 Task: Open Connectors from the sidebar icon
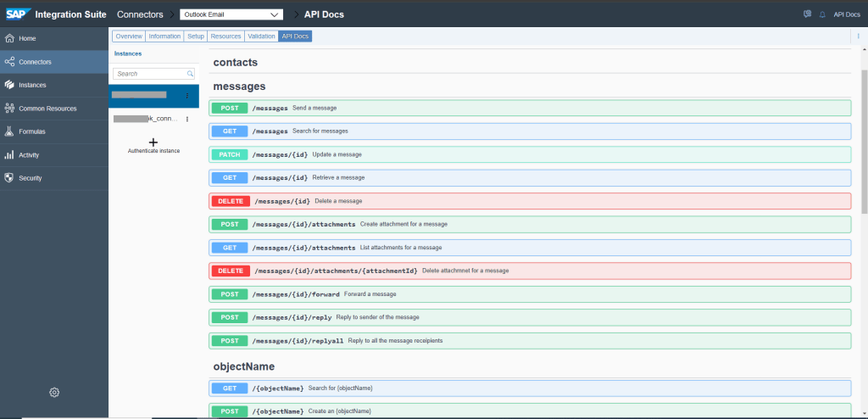pyautogui.click(x=9, y=62)
